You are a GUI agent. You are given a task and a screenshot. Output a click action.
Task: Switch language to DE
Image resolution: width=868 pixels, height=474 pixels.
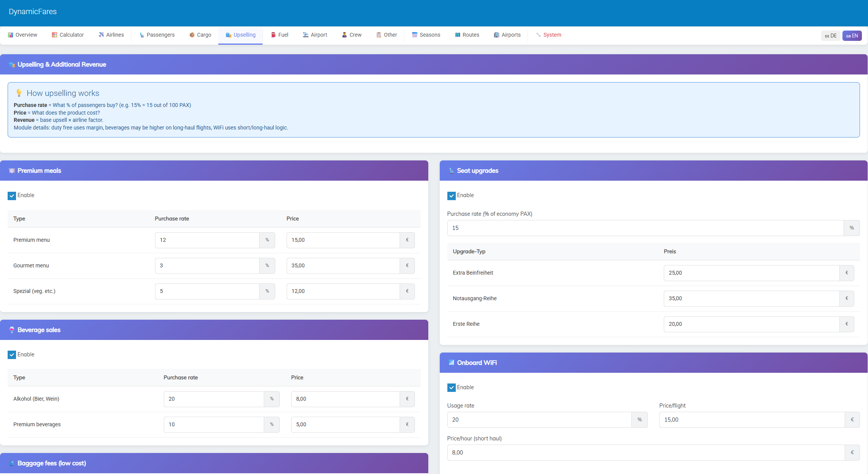point(831,36)
